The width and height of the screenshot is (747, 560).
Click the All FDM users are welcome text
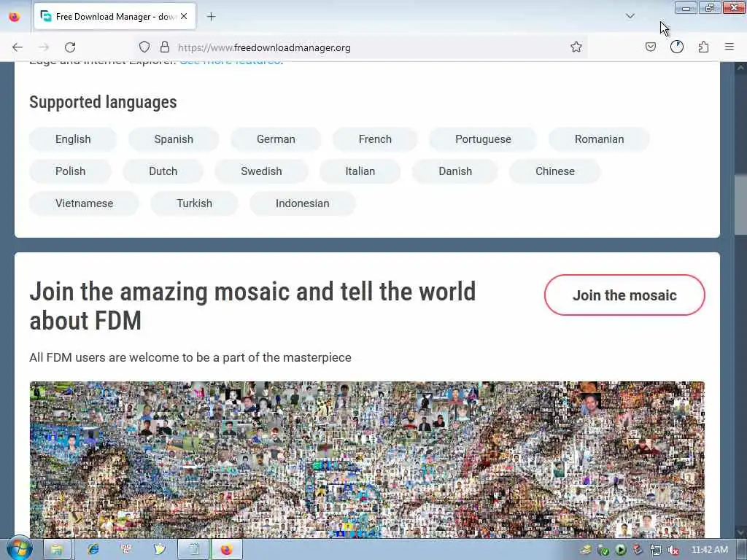190,357
